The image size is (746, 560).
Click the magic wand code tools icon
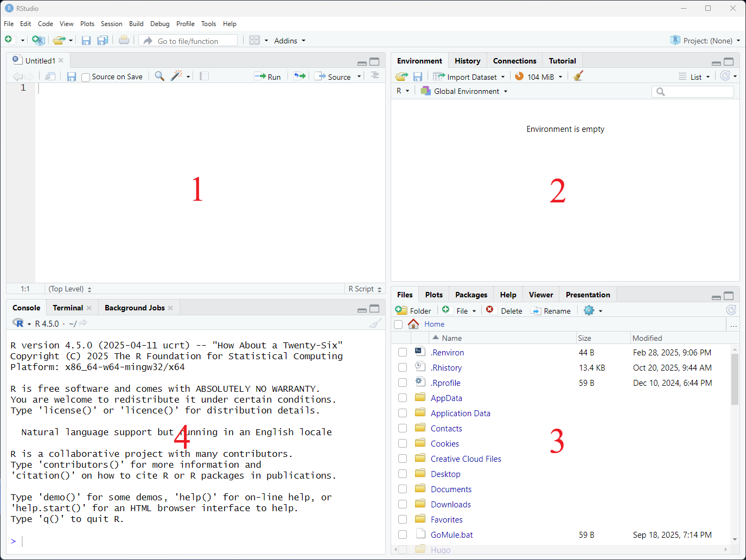pos(175,76)
